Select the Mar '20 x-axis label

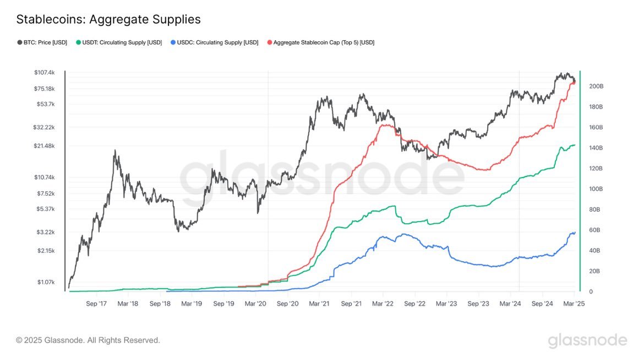pyautogui.click(x=255, y=303)
